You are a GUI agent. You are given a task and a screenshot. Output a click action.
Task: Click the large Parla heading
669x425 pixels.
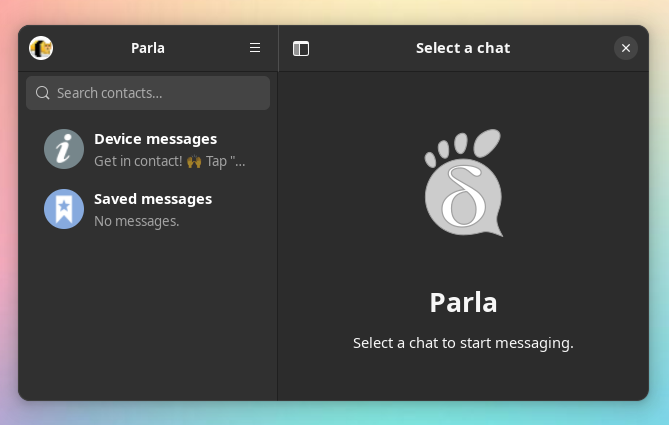tap(463, 303)
